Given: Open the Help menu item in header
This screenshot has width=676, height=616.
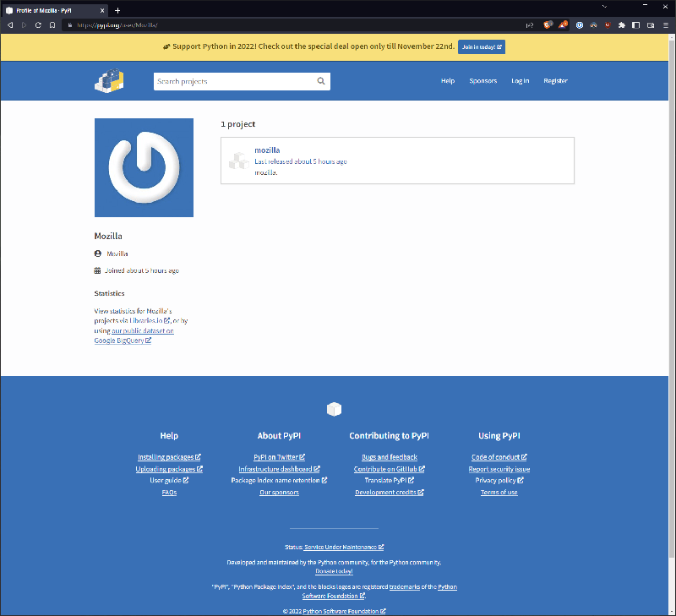Looking at the screenshot, I should (x=448, y=80).
